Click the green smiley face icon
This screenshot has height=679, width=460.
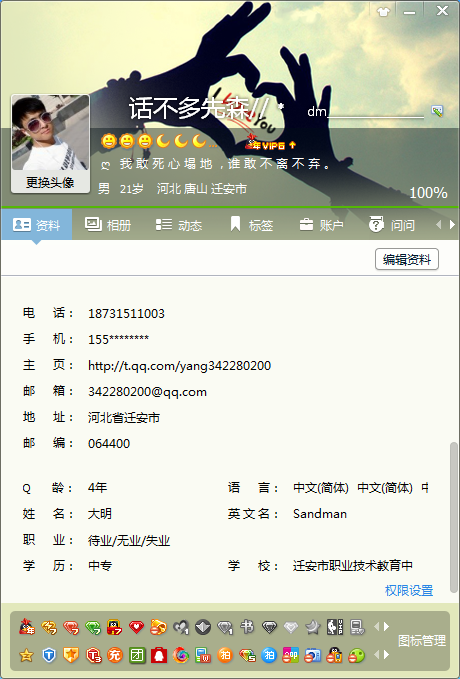pos(356,655)
